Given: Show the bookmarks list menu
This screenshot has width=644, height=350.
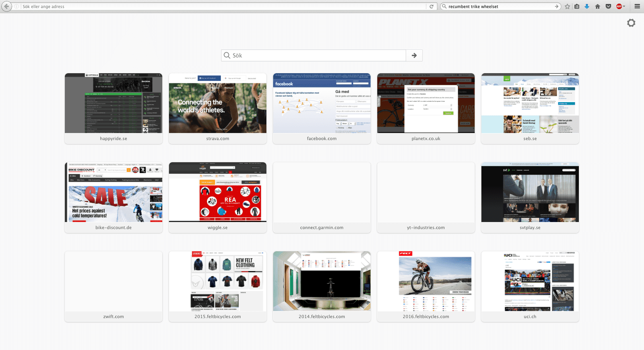Looking at the screenshot, I should 577,6.
